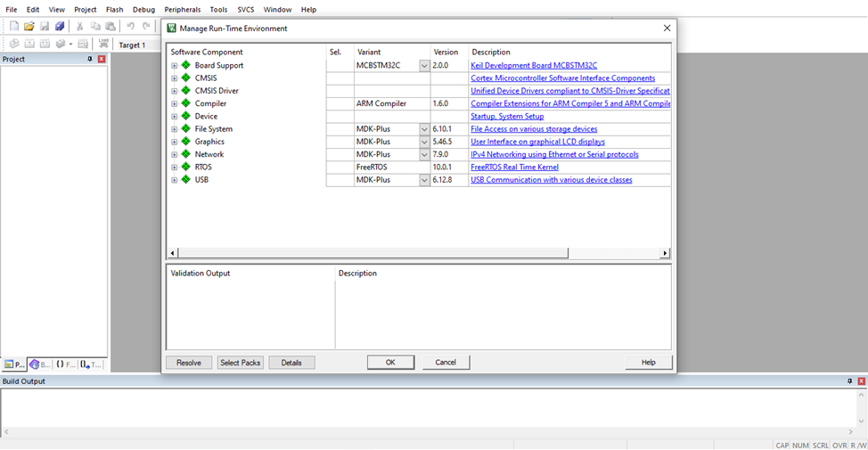
Task: Click the green diamond icon beside Compiler
Action: click(186, 103)
